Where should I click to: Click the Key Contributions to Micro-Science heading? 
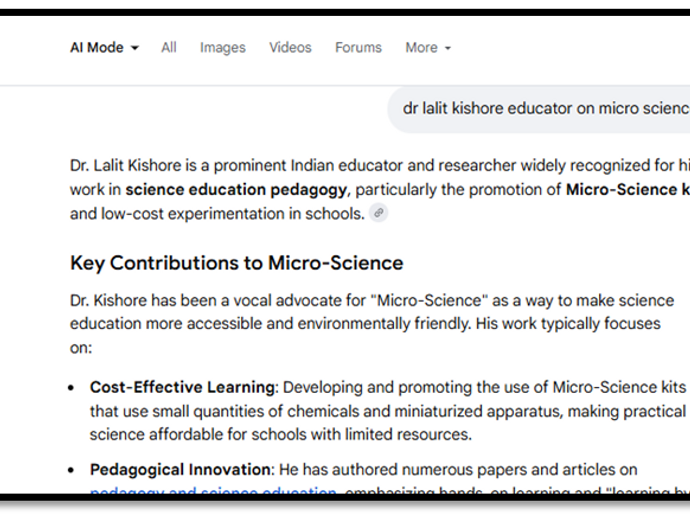(x=236, y=263)
